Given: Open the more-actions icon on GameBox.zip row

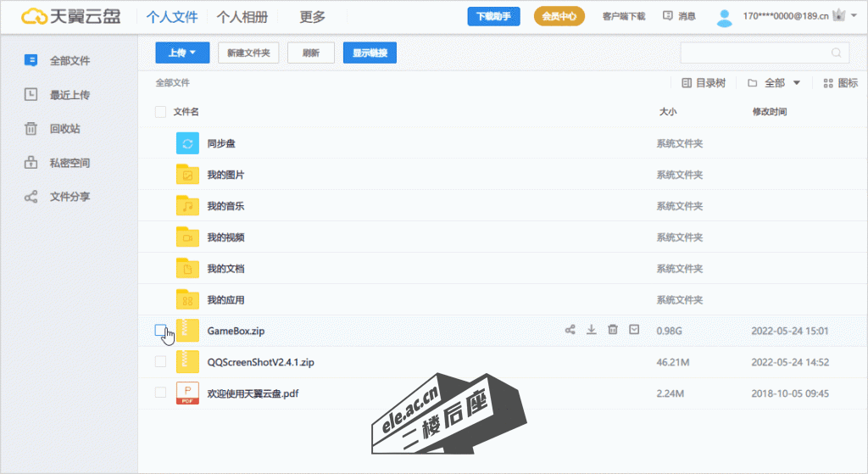Looking at the screenshot, I should pyautogui.click(x=634, y=330).
